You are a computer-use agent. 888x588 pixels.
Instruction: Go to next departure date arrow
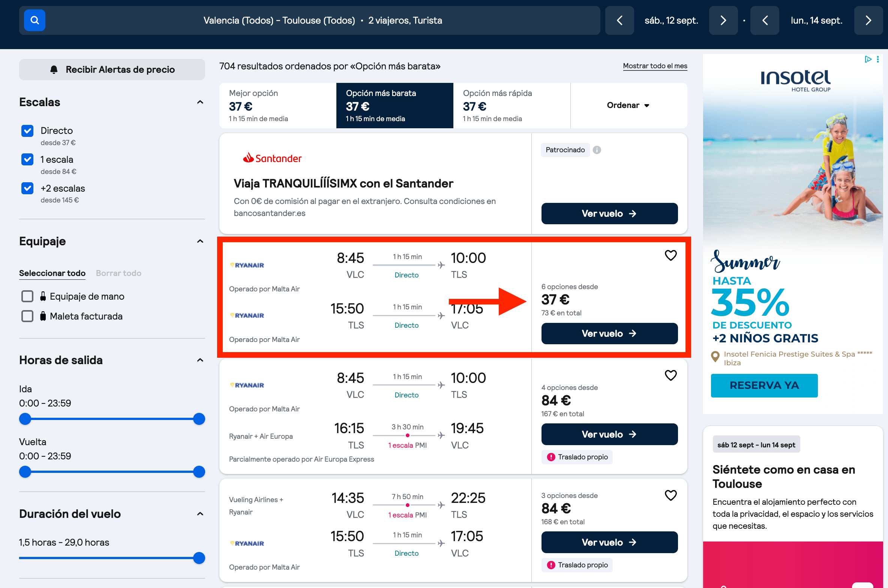[723, 20]
